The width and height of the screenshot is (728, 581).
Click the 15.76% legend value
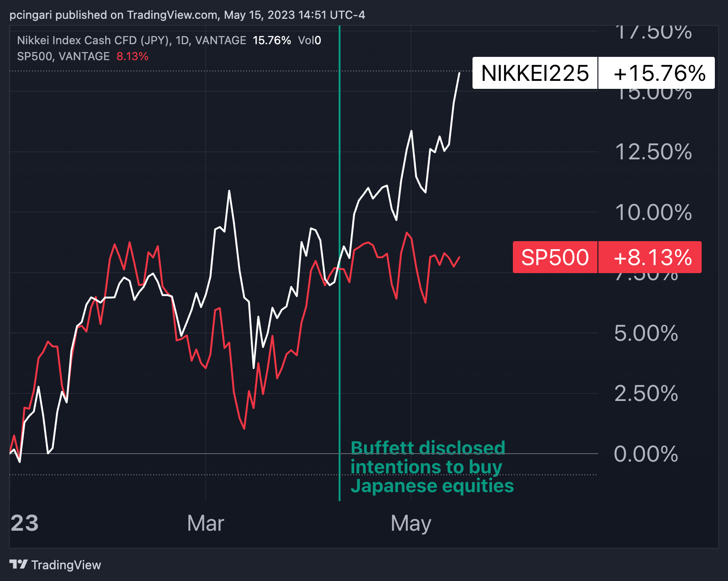272,40
